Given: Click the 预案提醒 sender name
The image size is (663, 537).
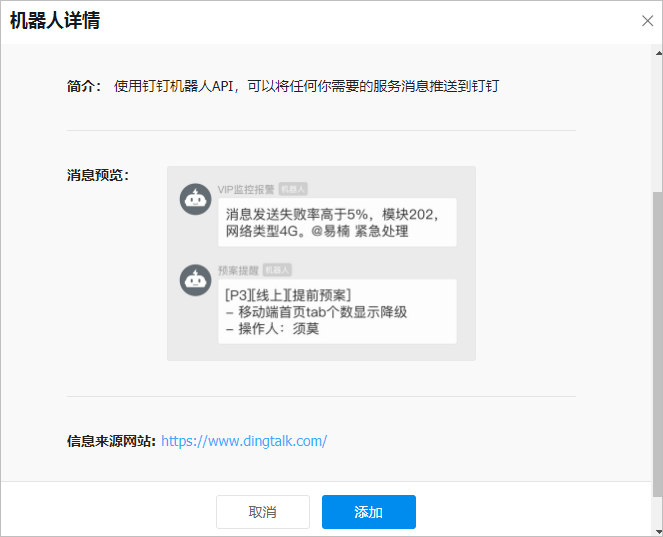Looking at the screenshot, I should coord(238,270).
